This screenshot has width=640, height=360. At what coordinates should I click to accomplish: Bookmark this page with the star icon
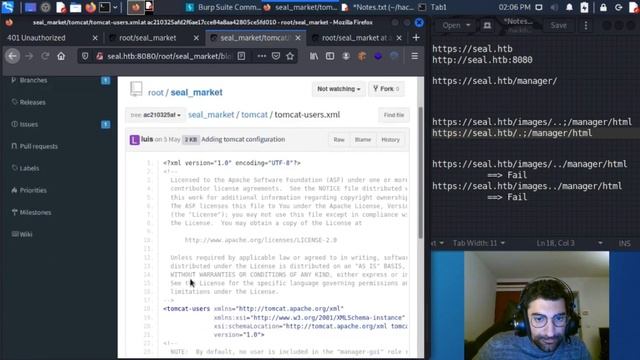[x=290, y=56]
